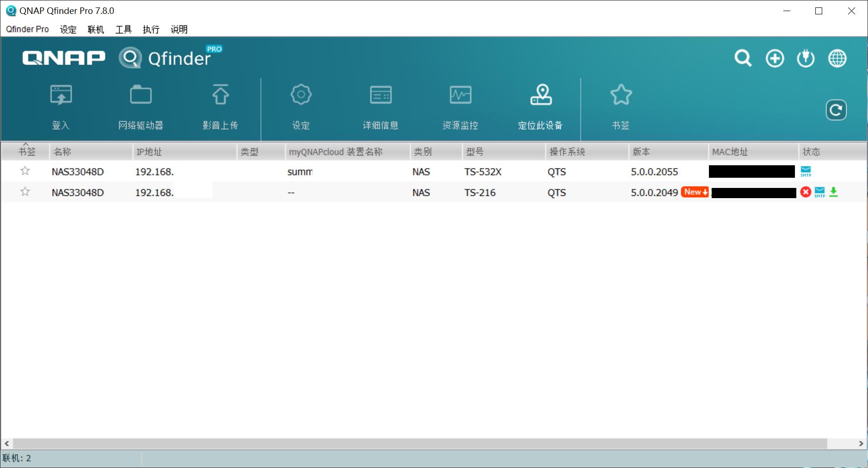Screen dimensions: 868x468
Task: Sort by the 版本 version column
Action: coord(640,151)
